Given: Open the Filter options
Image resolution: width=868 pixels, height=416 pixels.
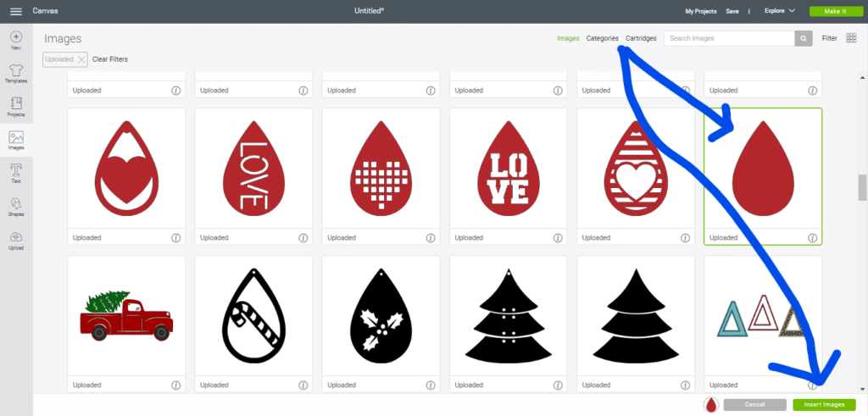Looking at the screenshot, I should click(829, 38).
